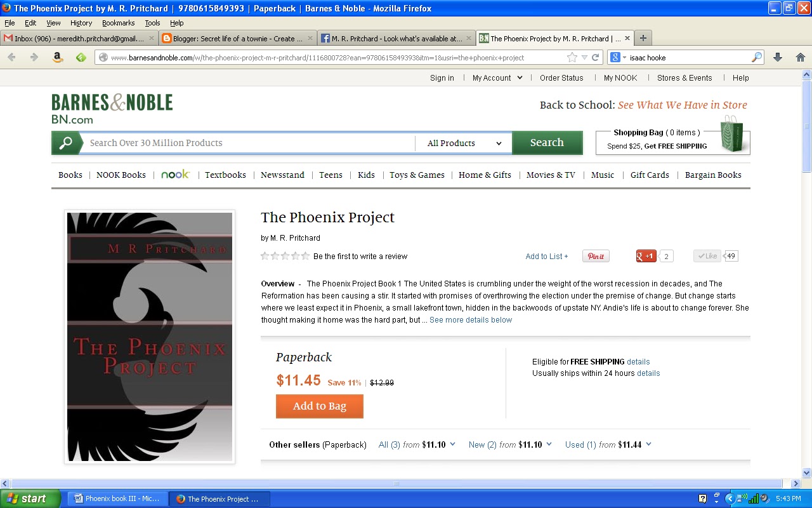The height and width of the screenshot is (508, 812).
Task: Click the My NOOK link
Action: point(620,77)
